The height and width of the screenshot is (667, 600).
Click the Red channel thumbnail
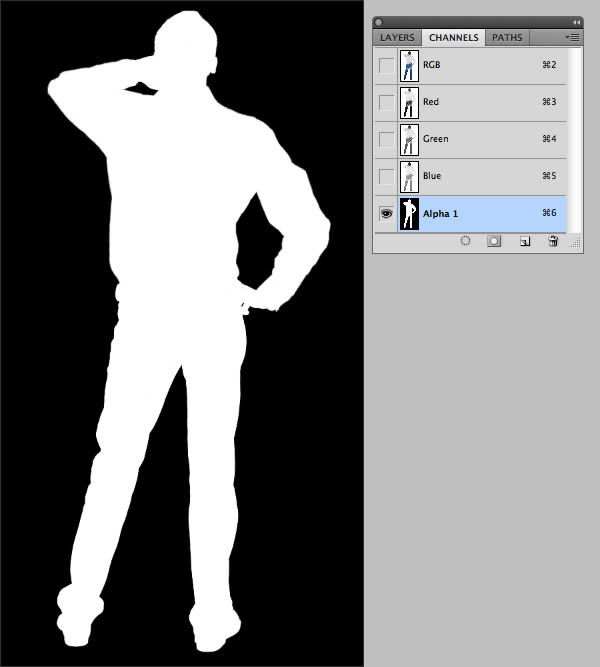click(x=409, y=103)
